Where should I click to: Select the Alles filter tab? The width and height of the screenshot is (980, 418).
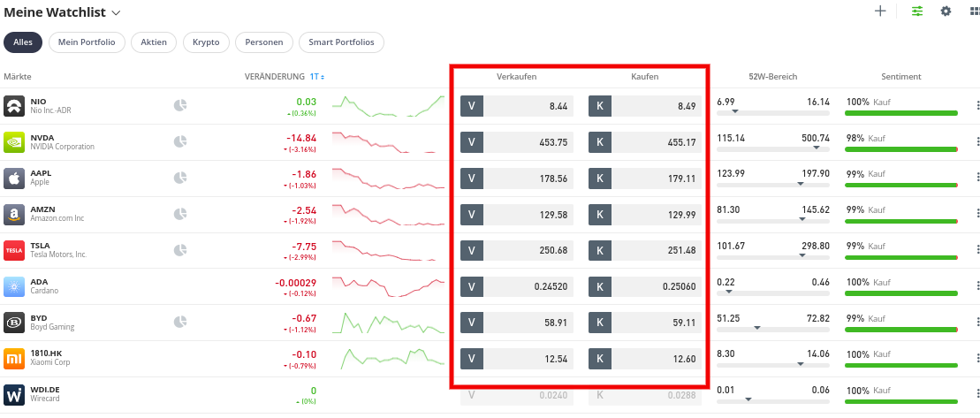pyautogui.click(x=22, y=42)
